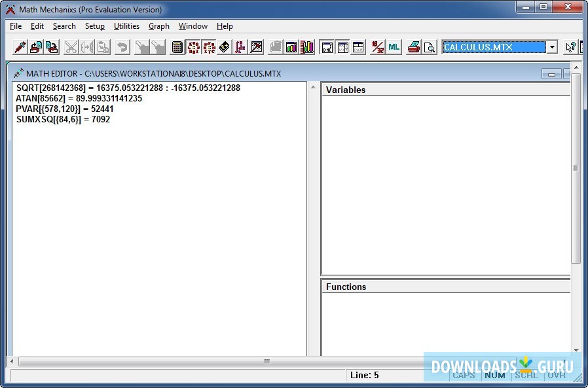Viewport: 588px width, 388px height.
Task: Open the Edit menu
Action: [37, 26]
